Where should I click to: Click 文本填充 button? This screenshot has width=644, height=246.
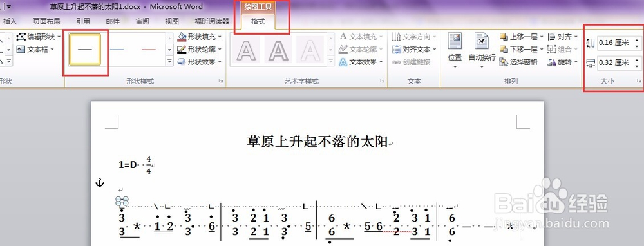coord(361,37)
